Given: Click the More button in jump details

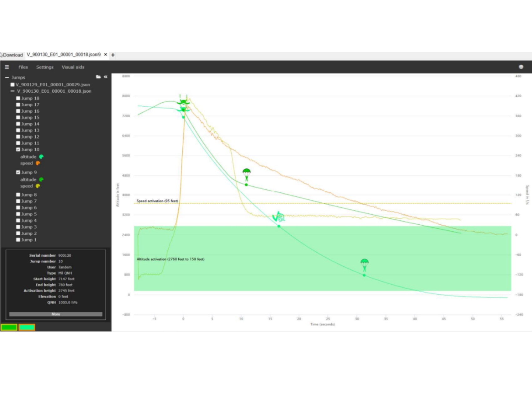Looking at the screenshot, I should (x=56, y=314).
